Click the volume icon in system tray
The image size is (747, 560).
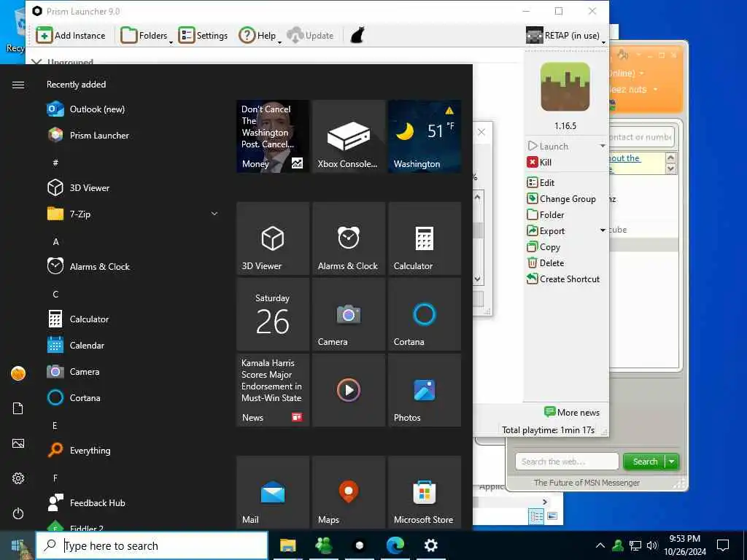click(x=651, y=545)
